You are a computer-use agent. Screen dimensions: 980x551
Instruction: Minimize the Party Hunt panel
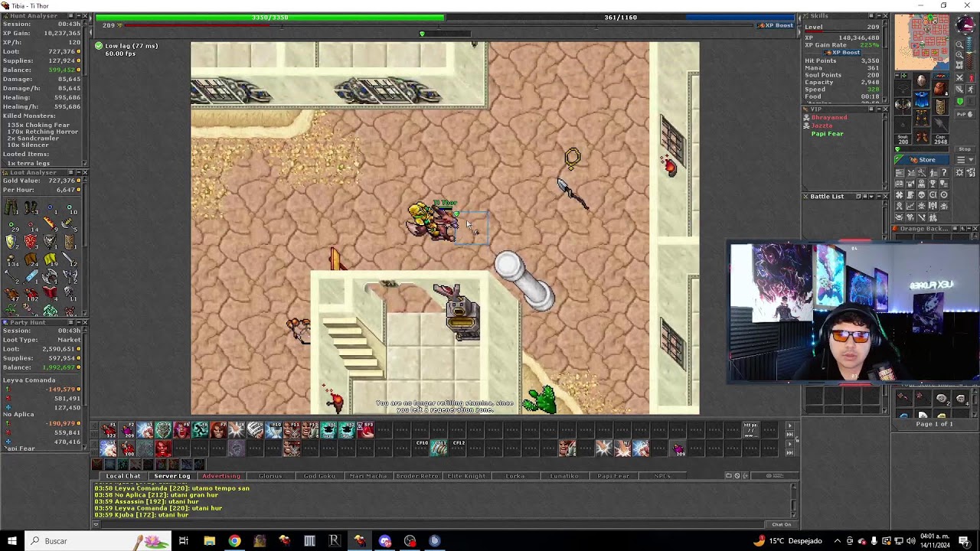(77, 322)
